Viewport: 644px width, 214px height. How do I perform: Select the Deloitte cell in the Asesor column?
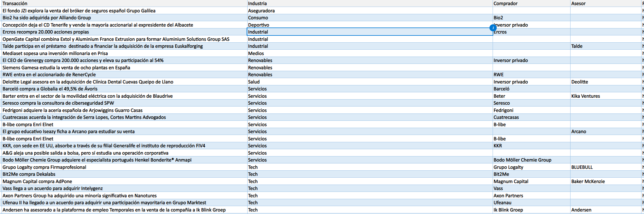pyautogui.click(x=606, y=82)
